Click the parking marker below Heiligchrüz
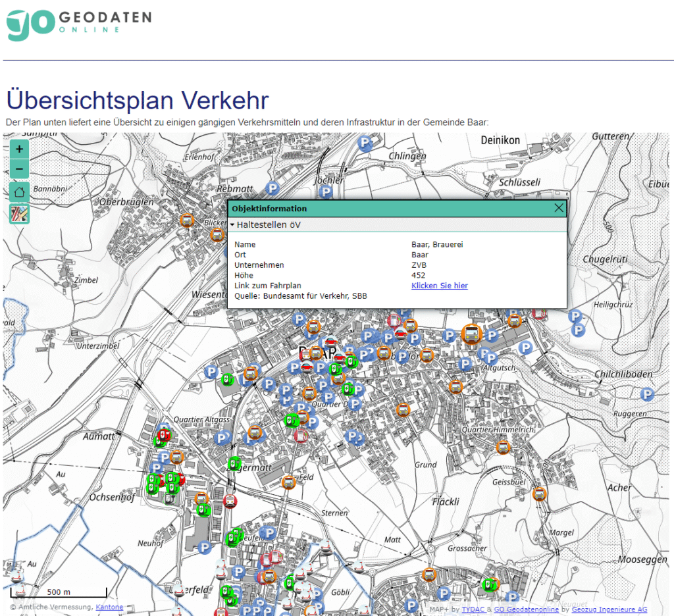Screen dimensions: 674x616 coord(577,322)
